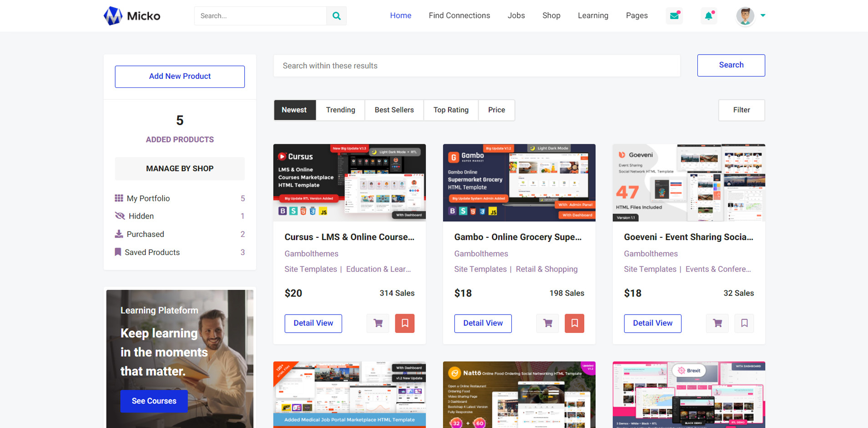Add Gambo product to cart
The image size is (868, 428).
547,323
